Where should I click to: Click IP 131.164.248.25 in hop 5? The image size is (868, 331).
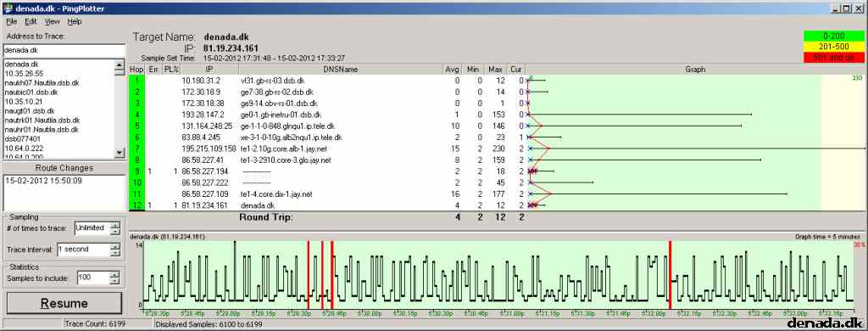(207, 126)
